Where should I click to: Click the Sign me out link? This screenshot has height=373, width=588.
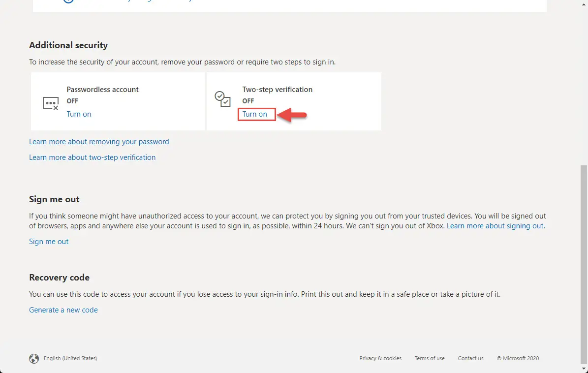[x=49, y=242]
